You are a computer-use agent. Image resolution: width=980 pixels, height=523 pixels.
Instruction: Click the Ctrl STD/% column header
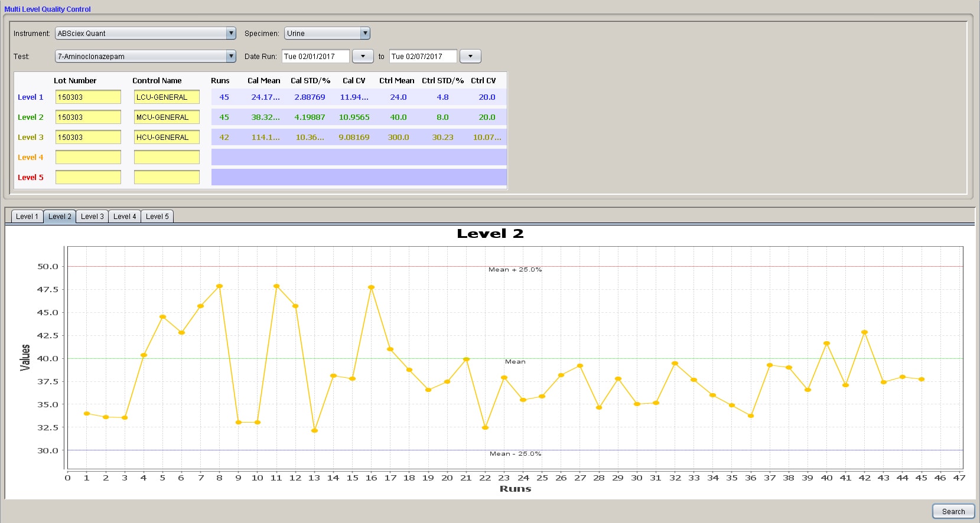[443, 81]
